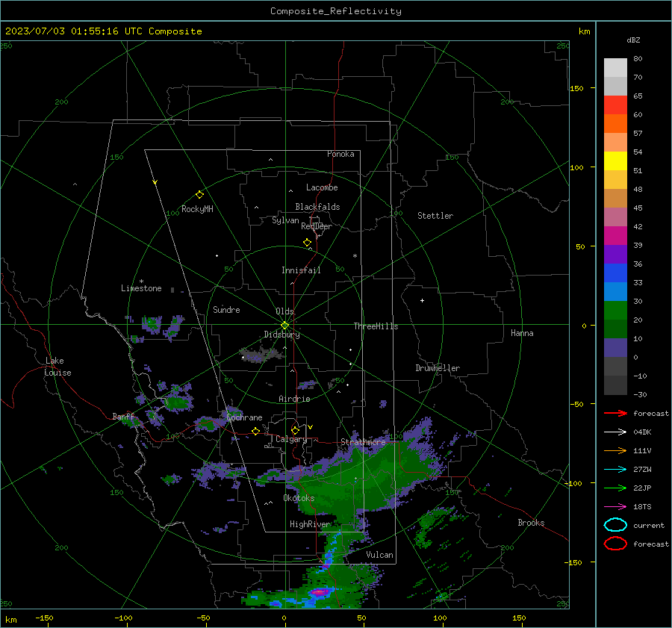Pick the magenta dBZ legend swatch

coord(615,236)
